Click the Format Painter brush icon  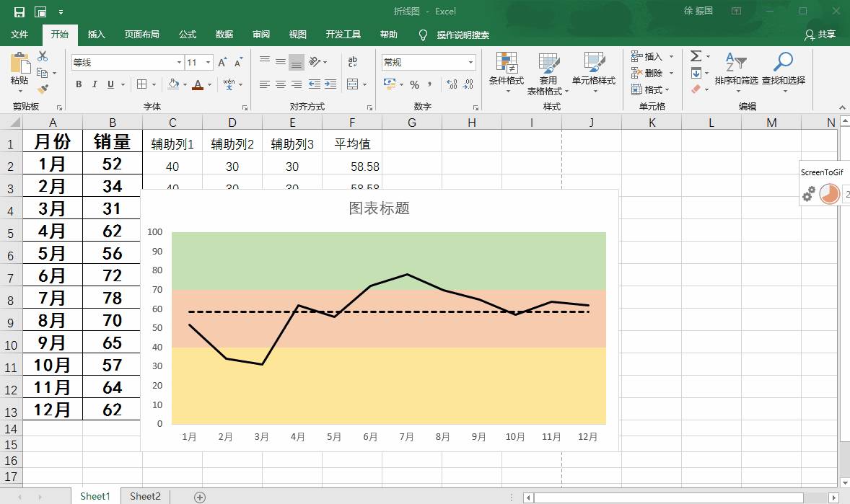pos(43,89)
